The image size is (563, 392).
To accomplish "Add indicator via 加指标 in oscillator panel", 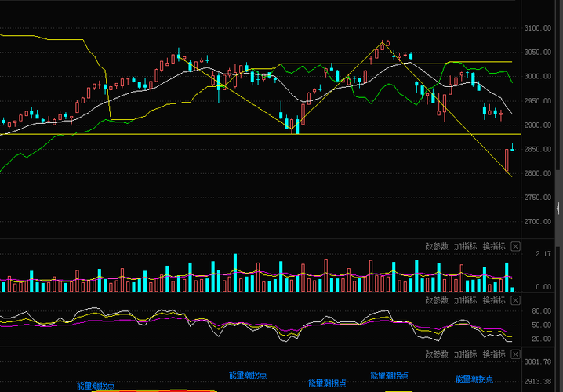I will point(465,300).
